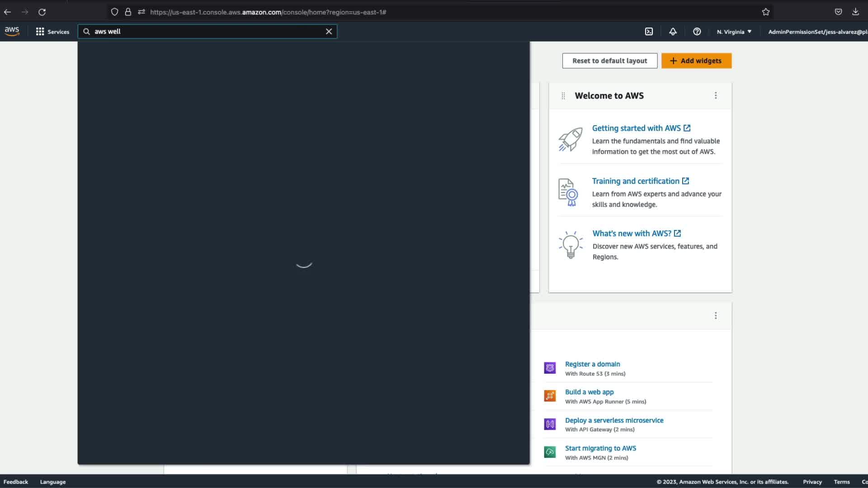Open the help question mark icon
This screenshot has height=488, width=868.
(x=697, y=32)
